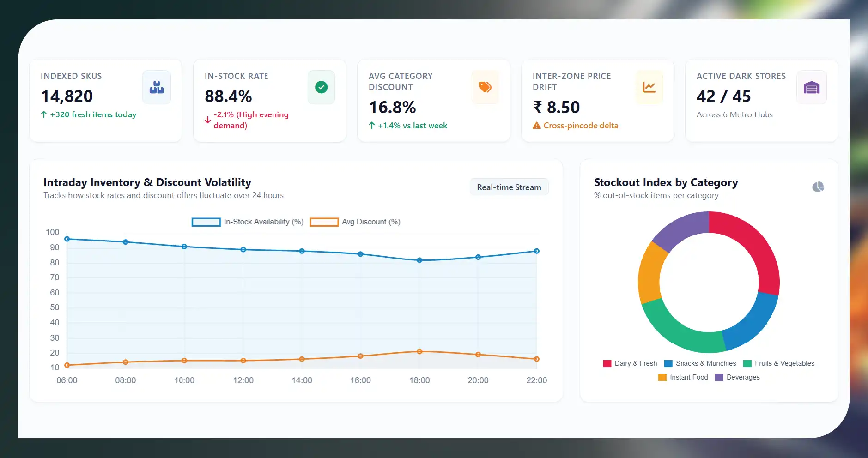
Task: Click the +320 fresh items today text
Action: coord(93,114)
